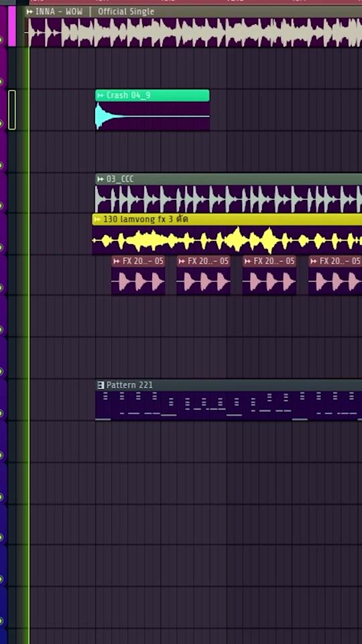Click the menu icon of the first FX 20..- 05 clip
The width and height of the screenshot is (362, 644).
point(117,261)
